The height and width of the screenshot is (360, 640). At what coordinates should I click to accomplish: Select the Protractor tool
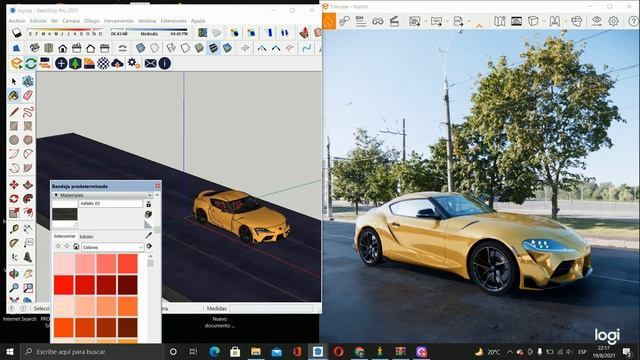coord(14,243)
